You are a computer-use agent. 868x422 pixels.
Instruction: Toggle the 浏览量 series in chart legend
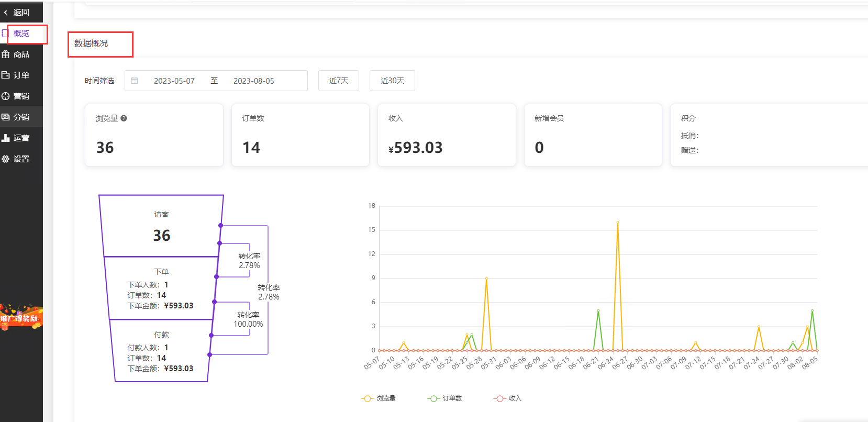pyautogui.click(x=379, y=398)
